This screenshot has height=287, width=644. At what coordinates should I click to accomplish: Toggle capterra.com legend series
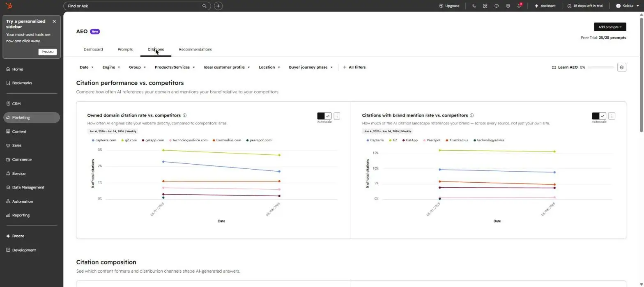[104, 140]
